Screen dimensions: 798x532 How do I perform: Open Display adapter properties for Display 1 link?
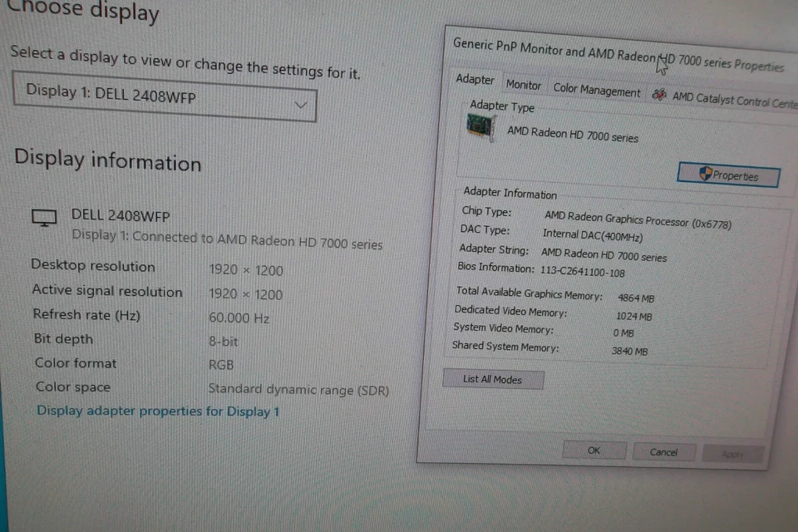click(157, 411)
